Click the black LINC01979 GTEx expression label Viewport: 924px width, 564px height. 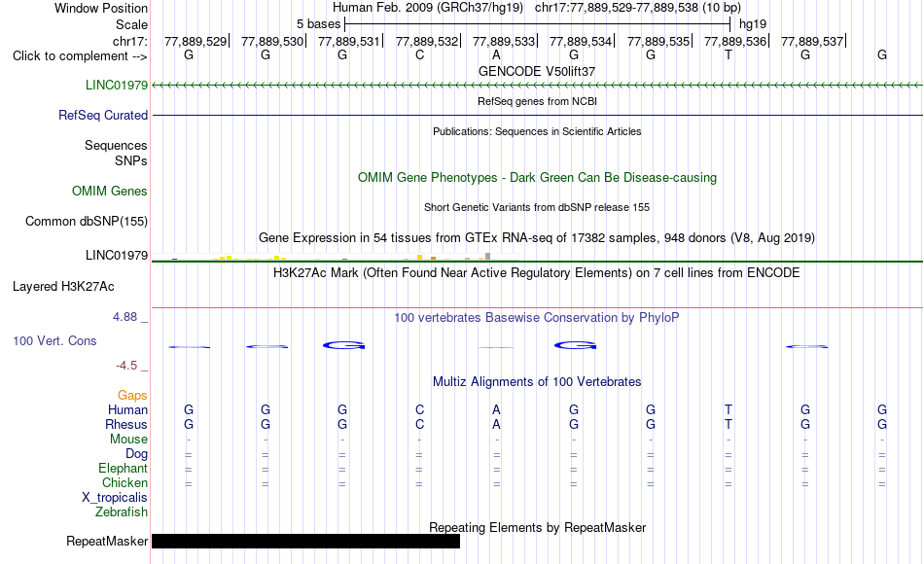pyautogui.click(x=117, y=255)
